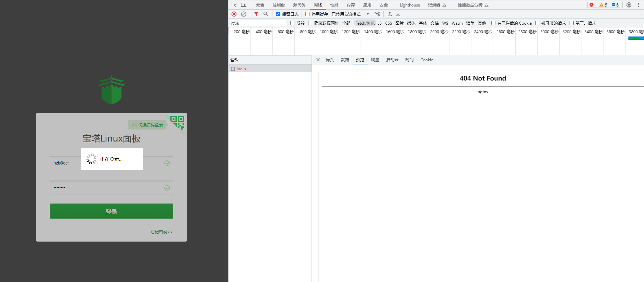Close the request details pane
644x282 pixels.
(x=318, y=60)
